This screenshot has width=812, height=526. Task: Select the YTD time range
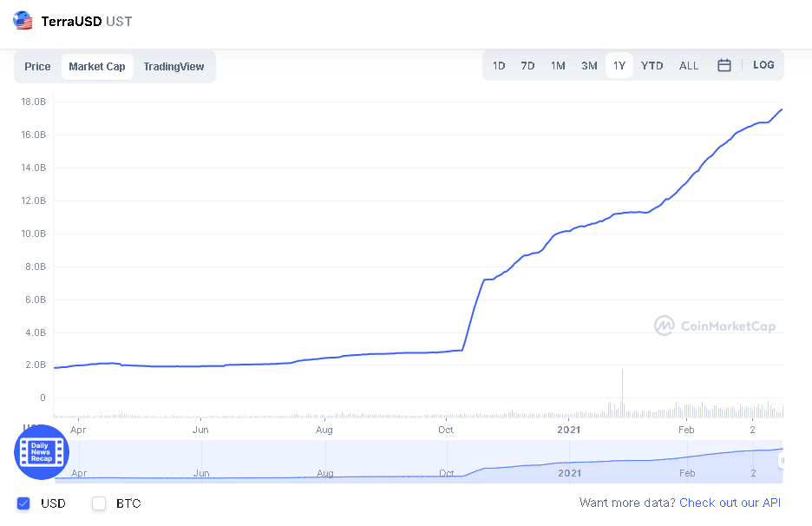652,66
